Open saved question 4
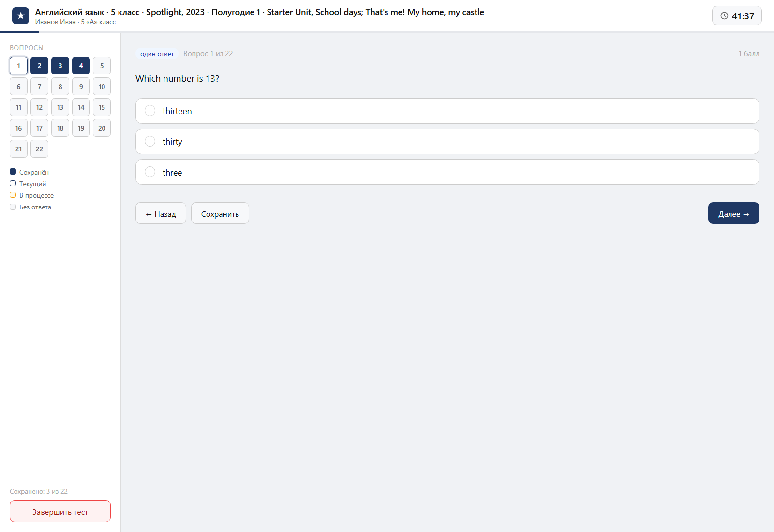 point(81,66)
